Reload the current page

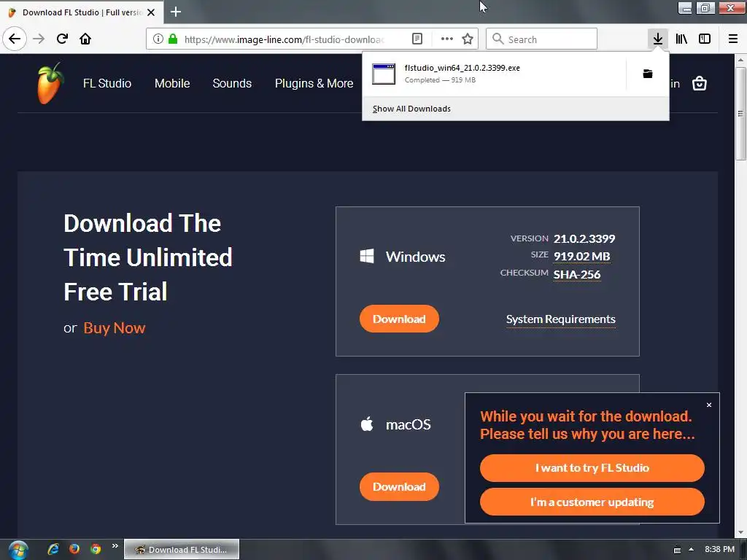(x=62, y=39)
